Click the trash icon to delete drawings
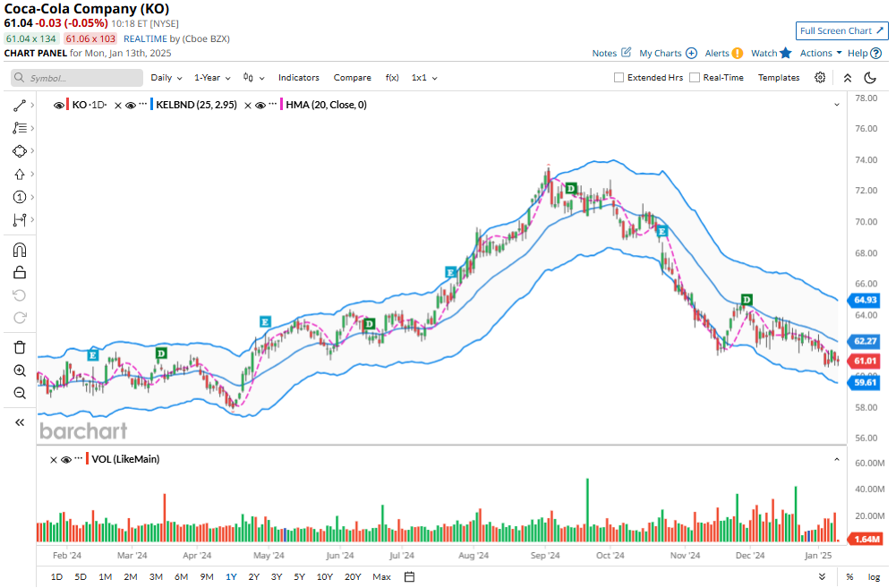Image resolution: width=896 pixels, height=588 pixels. point(20,347)
